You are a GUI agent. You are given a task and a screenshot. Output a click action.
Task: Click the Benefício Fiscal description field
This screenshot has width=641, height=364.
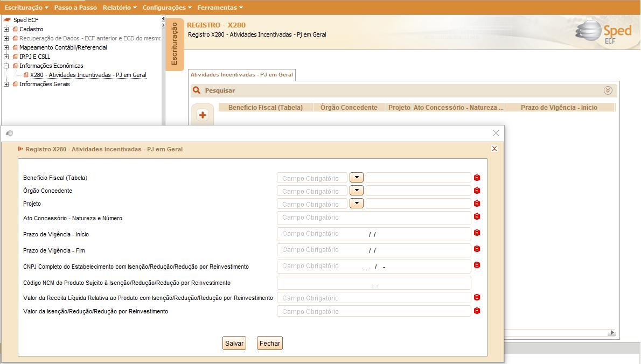[418, 178]
